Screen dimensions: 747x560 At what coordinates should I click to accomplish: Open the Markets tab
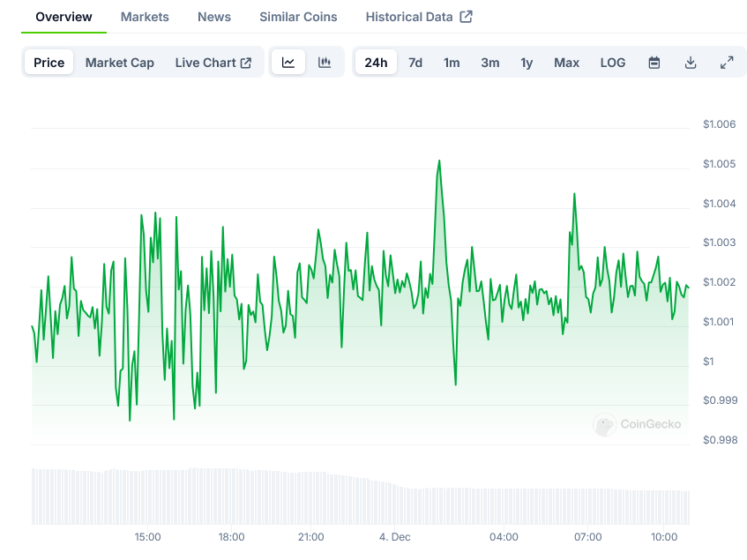pyautogui.click(x=145, y=17)
